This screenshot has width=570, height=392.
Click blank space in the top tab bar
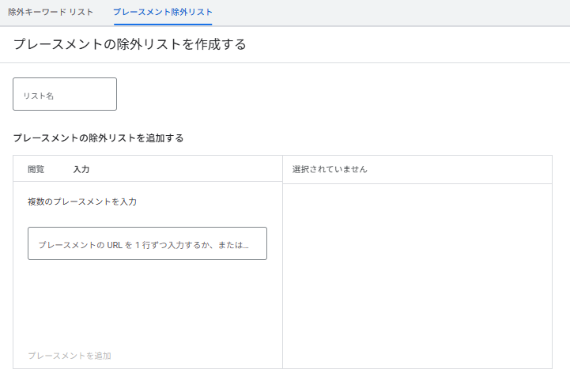395,13
